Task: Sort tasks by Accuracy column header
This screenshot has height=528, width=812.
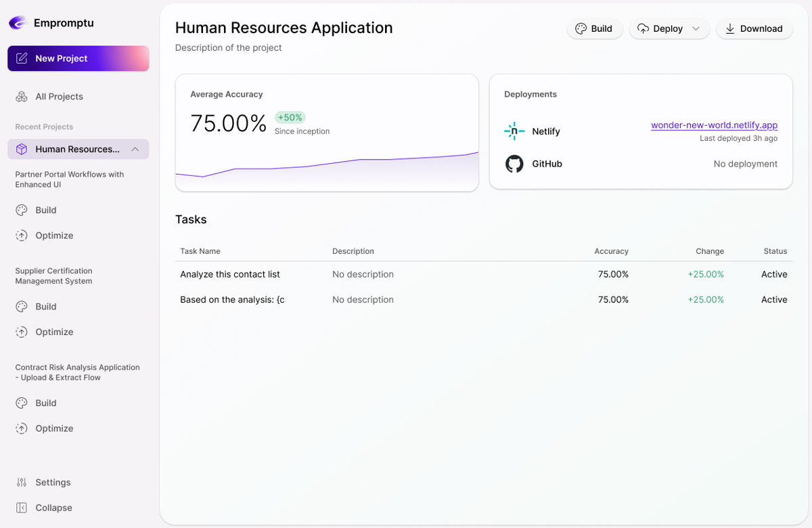Action: (611, 251)
